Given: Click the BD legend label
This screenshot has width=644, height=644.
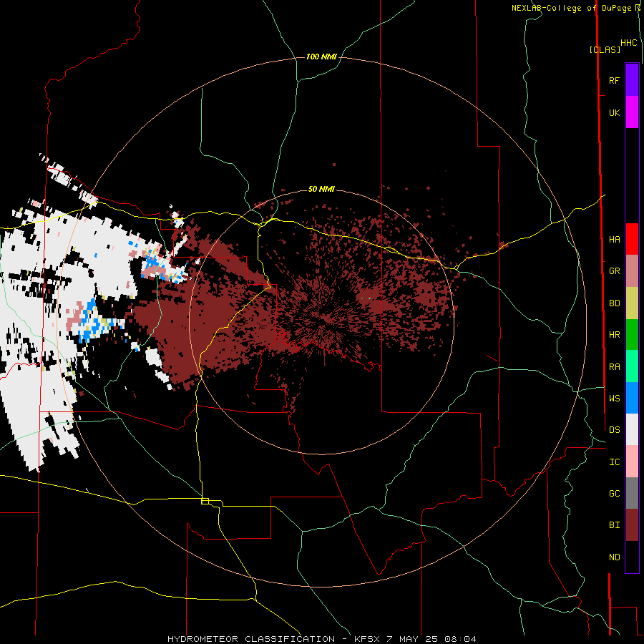Looking at the screenshot, I should pyautogui.click(x=614, y=303).
